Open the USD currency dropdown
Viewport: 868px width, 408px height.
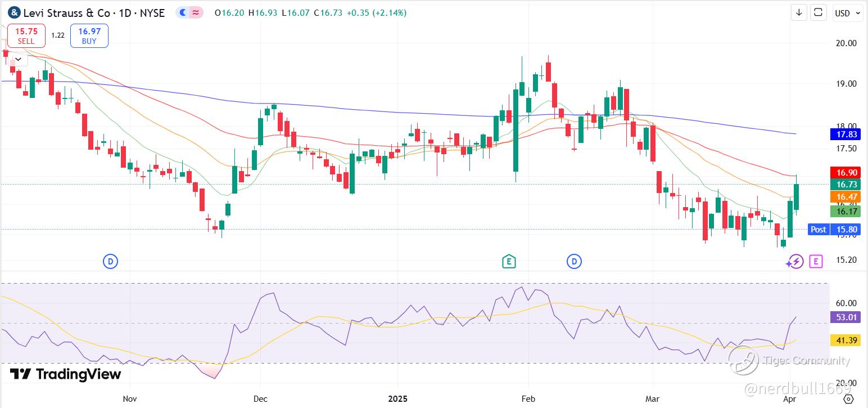click(x=848, y=13)
